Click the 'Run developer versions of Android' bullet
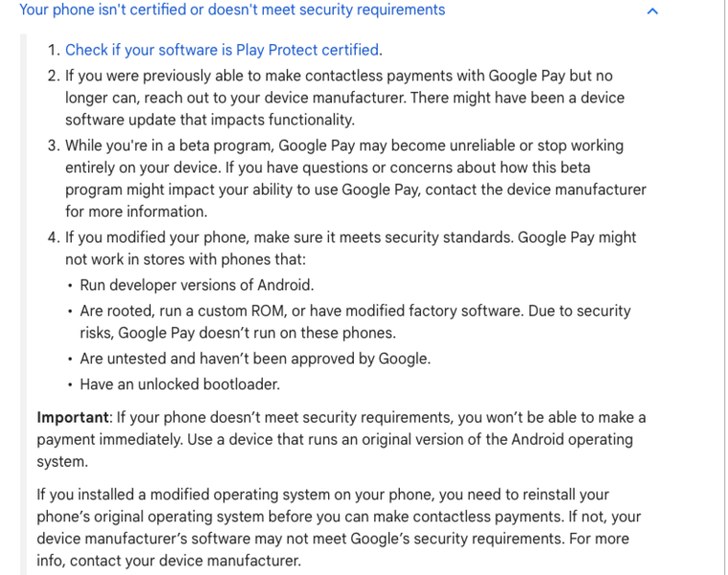 click(197, 285)
